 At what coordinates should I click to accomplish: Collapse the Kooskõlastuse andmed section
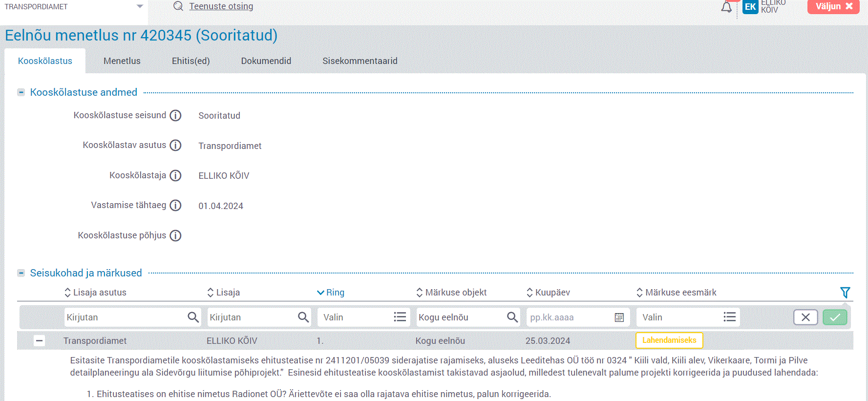click(21, 92)
